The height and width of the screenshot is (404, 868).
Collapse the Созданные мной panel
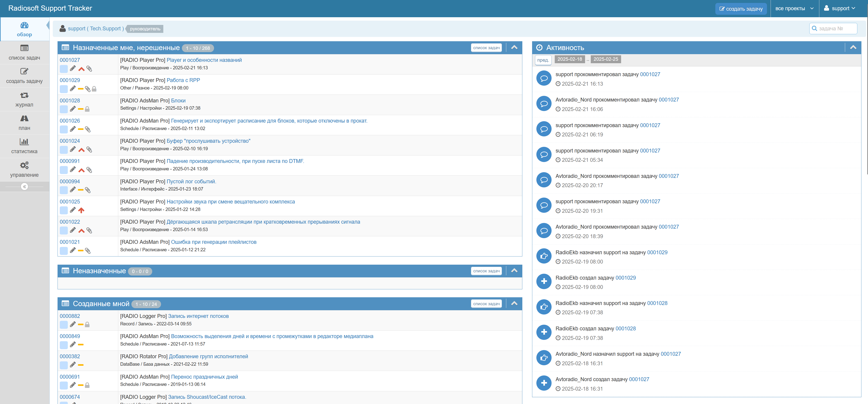click(x=514, y=304)
